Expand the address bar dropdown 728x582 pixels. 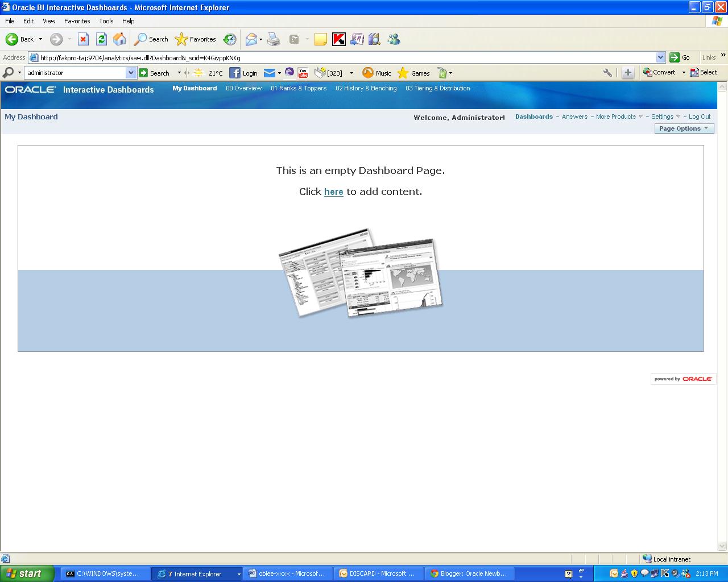click(x=660, y=57)
